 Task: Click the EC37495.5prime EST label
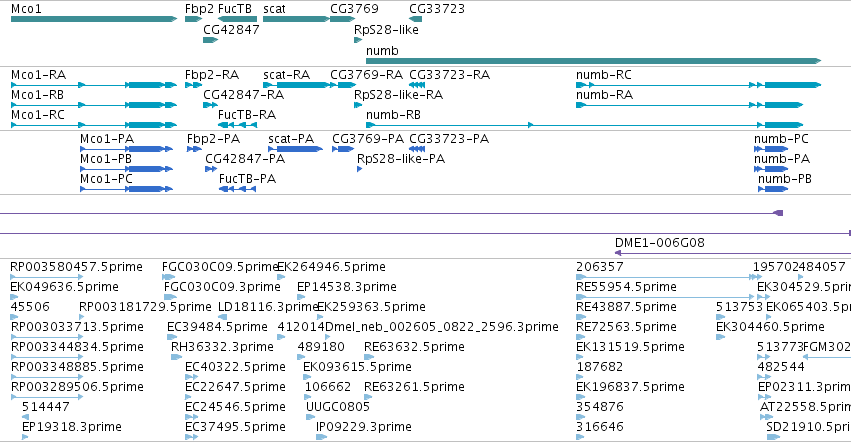click(x=236, y=427)
